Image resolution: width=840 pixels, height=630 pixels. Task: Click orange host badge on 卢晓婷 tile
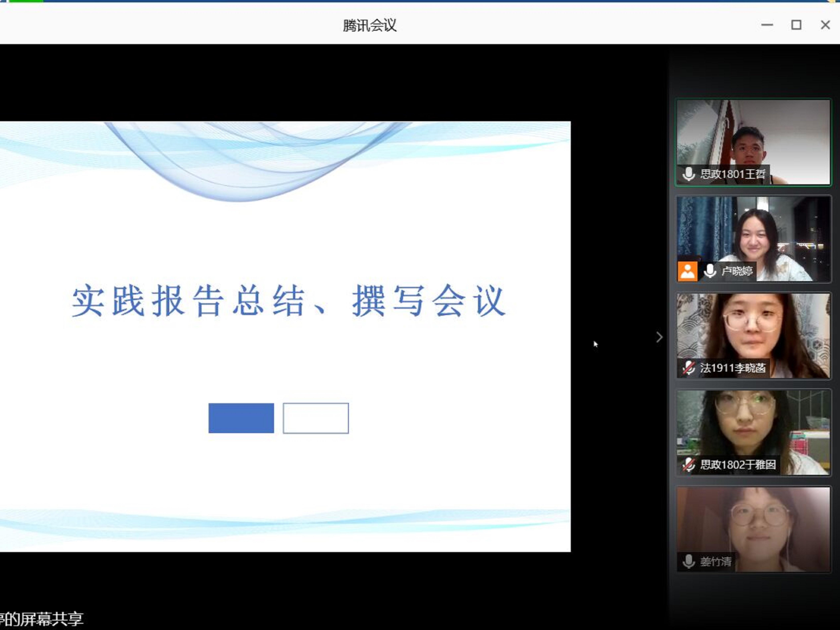coord(687,271)
